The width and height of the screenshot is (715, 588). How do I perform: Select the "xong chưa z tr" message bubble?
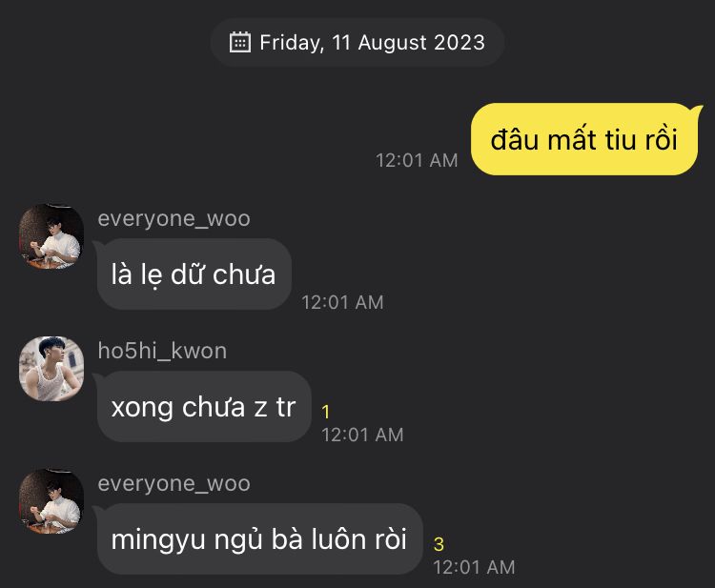tap(204, 407)
